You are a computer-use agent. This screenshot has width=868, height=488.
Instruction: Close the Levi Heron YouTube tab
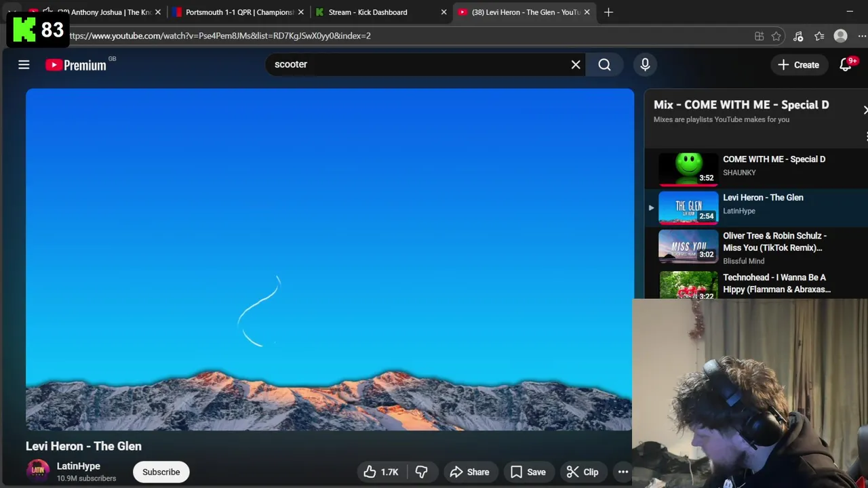click(587, 12)
